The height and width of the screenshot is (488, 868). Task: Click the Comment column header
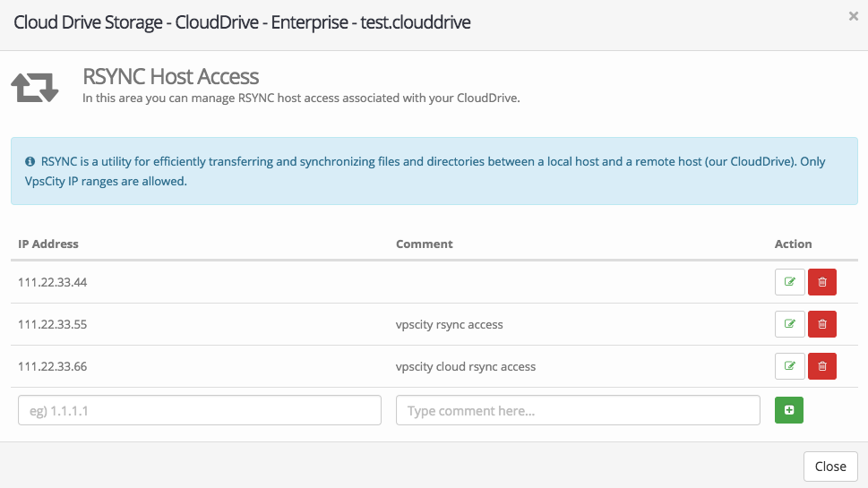coord(425,244)
